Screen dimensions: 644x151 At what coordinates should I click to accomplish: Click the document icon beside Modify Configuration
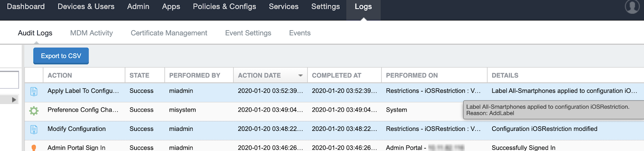pyautogui.click(x=34, y=130)
